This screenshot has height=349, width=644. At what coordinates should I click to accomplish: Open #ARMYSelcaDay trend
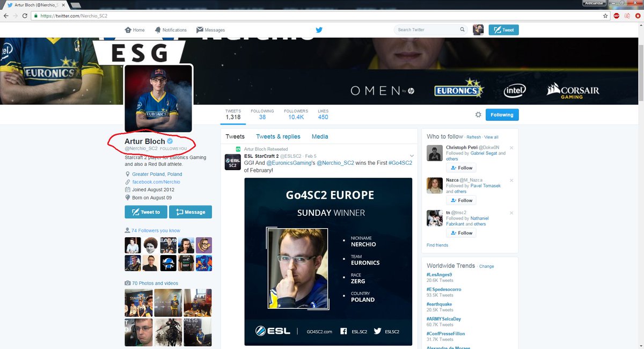tap(444, 319)
